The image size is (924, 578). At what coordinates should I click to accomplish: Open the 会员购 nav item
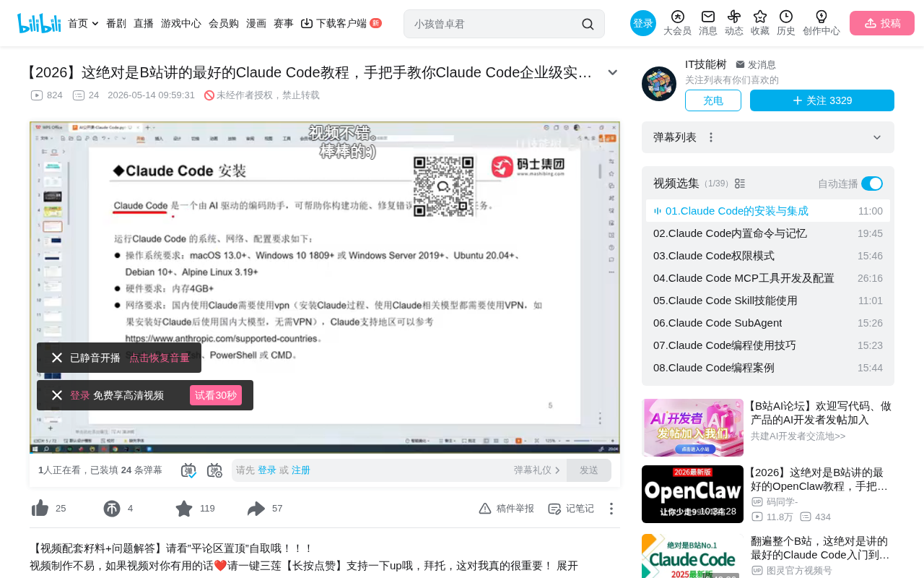click(x=224, y=23)
